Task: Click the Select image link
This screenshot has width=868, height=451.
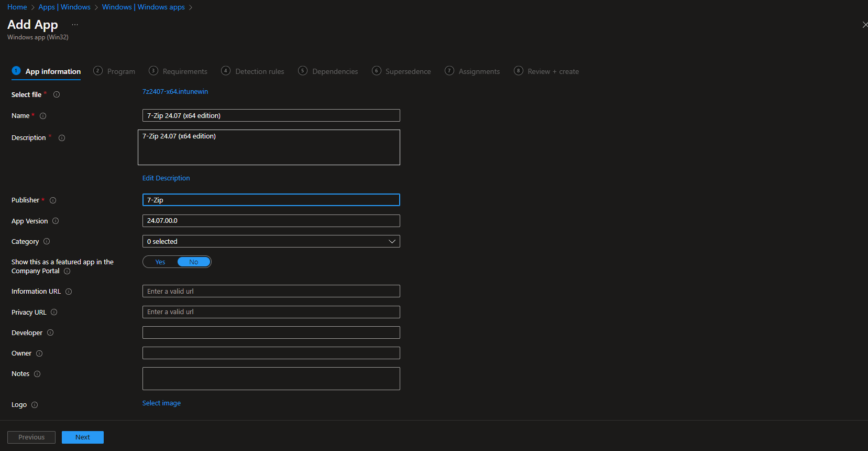Action: click(x=161, y=403)
